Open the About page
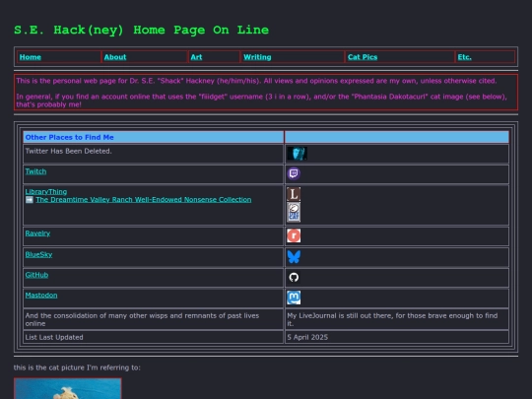 (x=115, y=57)
